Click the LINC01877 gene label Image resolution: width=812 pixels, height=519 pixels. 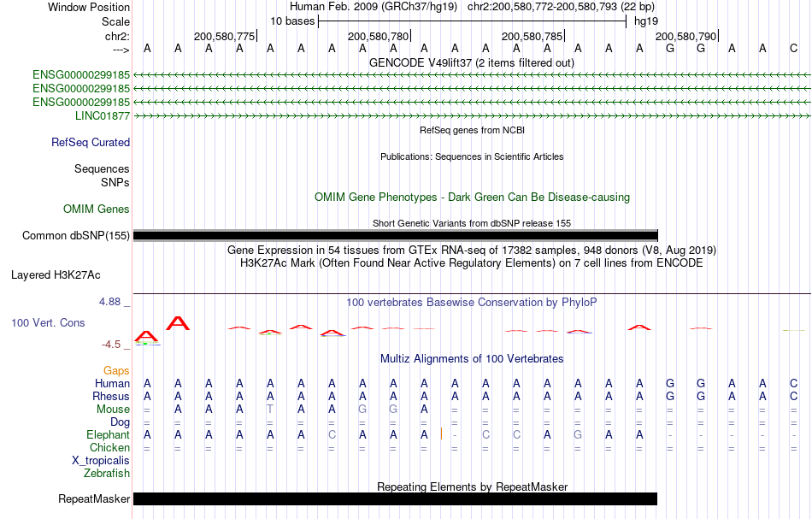click(x=103, y=115)
